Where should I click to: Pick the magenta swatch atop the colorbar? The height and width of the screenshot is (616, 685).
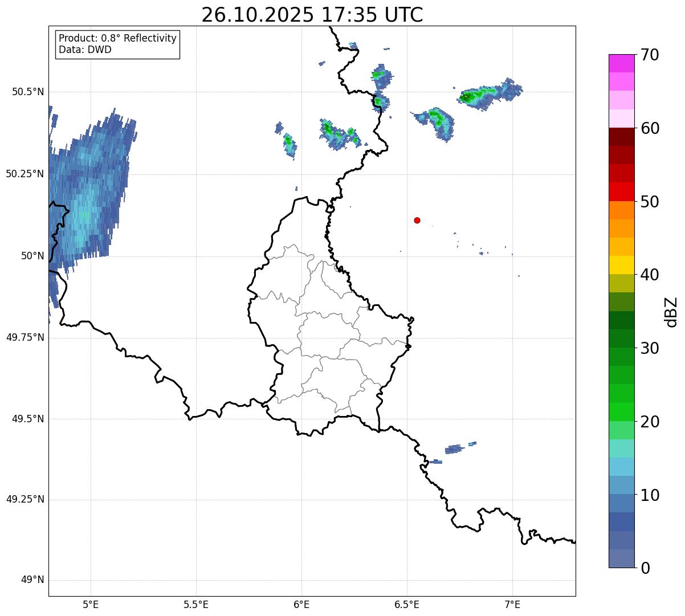pyautogui.click(x=622, y=63)
